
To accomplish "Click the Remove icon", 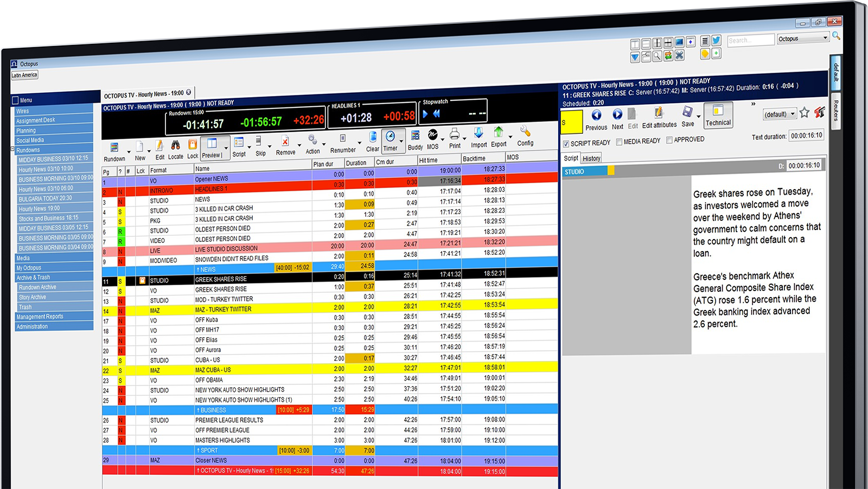I will coord(285,141).
